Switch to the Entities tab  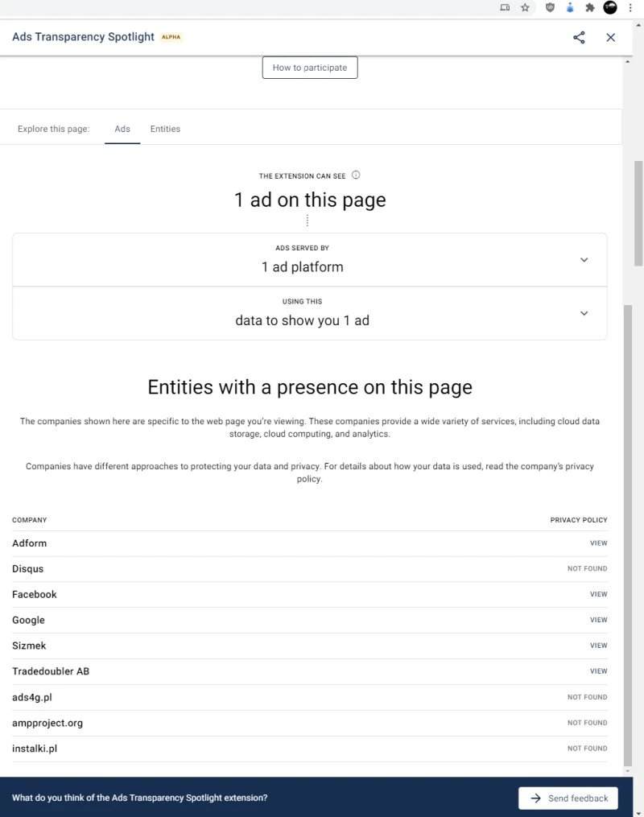point(165,129)
